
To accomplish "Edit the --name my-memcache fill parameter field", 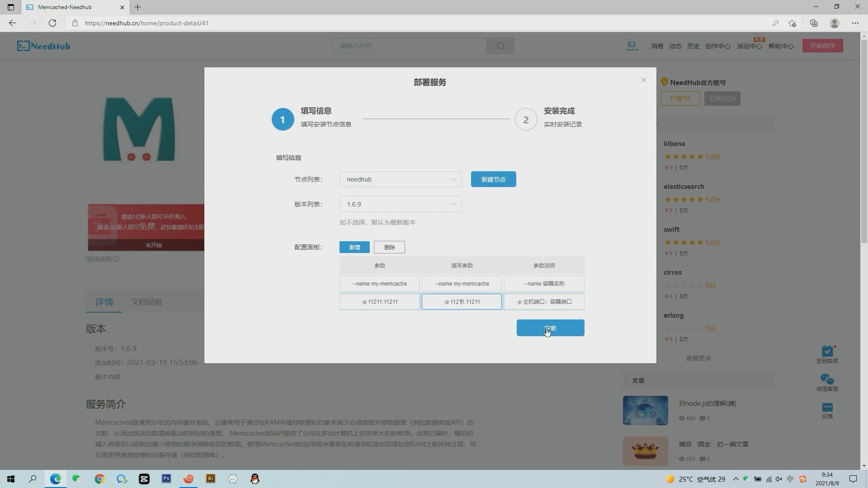I will [x=462, y=284].
